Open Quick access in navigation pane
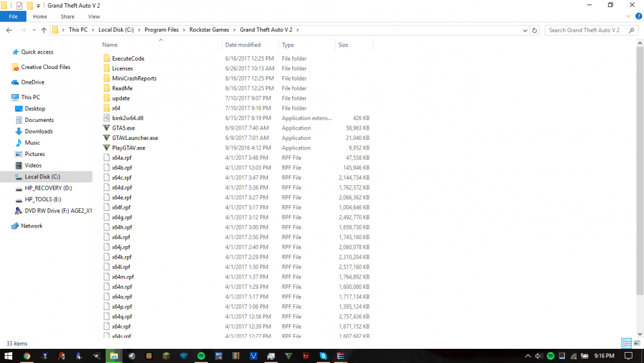Viewport: 644px width, 363px height. point(37,52)
